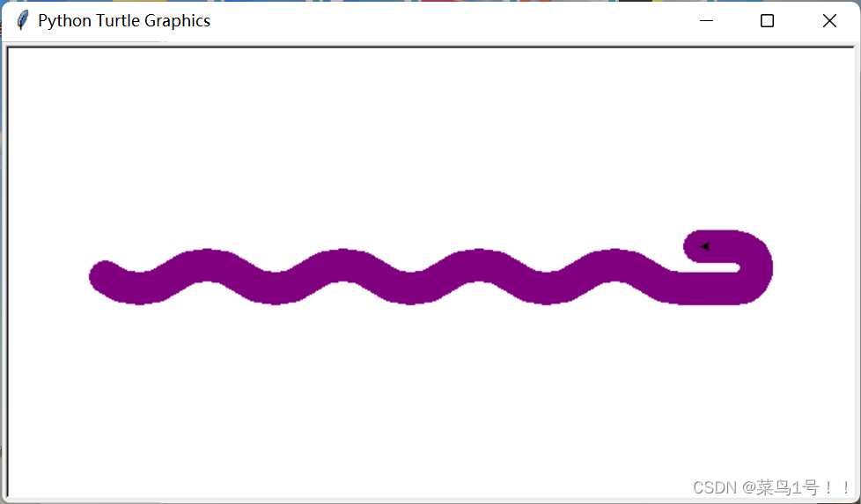This screenshot has height=504, width=861.
Task: Close the Python Turtle Graphics window
Action: point(829,21)
